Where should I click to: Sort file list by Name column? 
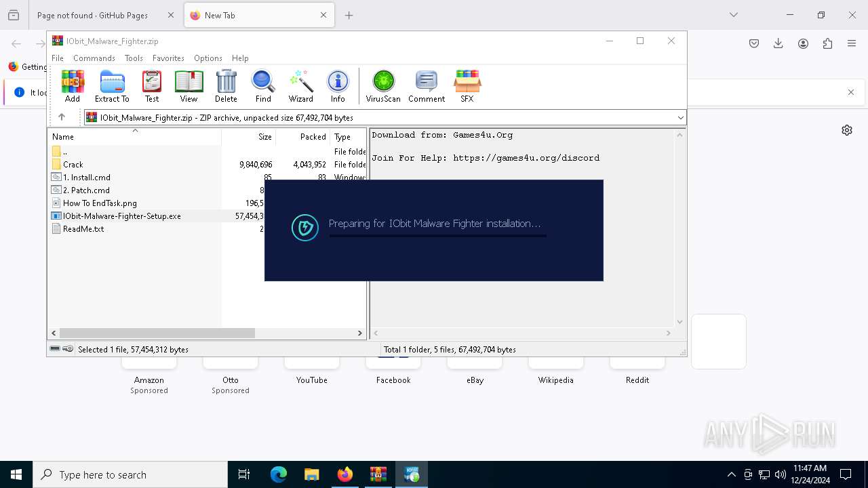(x=134, y=137)
